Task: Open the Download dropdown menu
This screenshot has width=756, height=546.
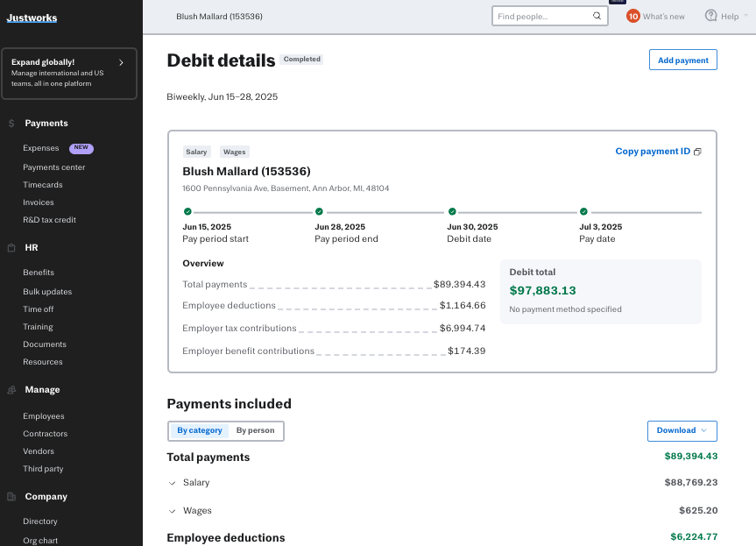Action: (682, 430)
